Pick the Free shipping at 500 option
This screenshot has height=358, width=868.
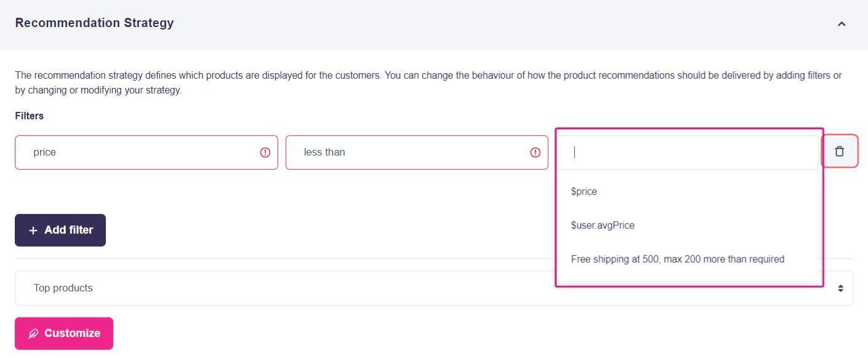pyautogui.click(x=677, y=259)
